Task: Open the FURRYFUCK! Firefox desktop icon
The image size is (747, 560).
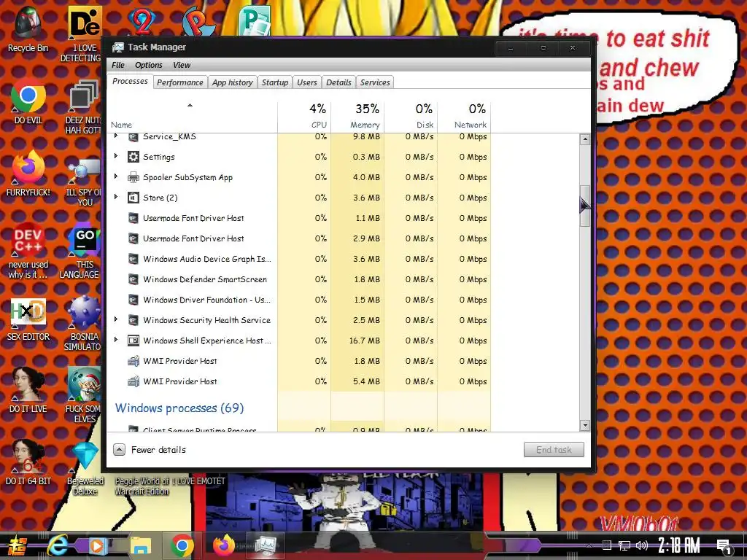Action: click(x=28, y=174)
